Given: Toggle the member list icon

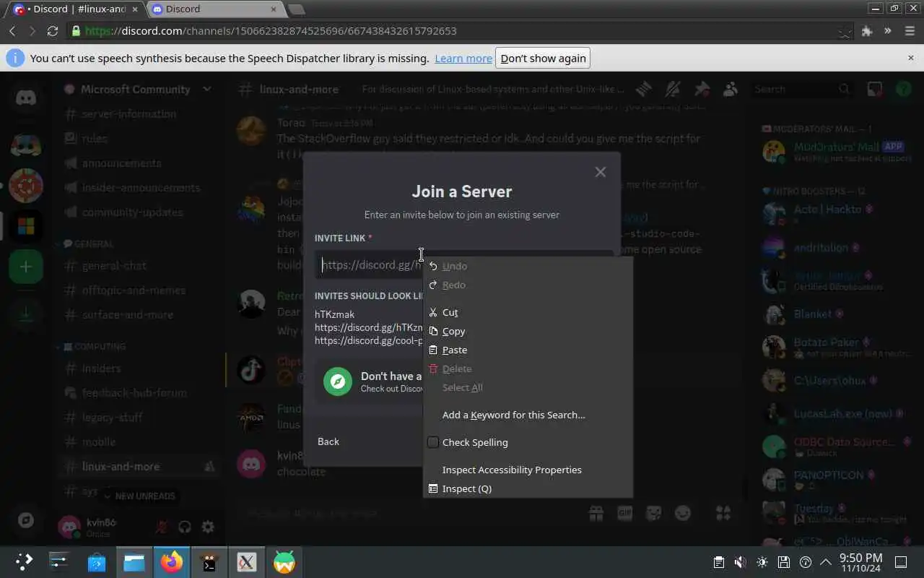Looking at the screenshot, I should [731, 90].
